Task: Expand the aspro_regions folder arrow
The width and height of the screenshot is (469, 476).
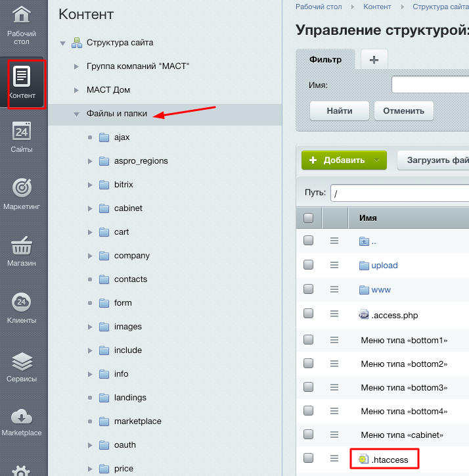Action: tap(90, 161)
